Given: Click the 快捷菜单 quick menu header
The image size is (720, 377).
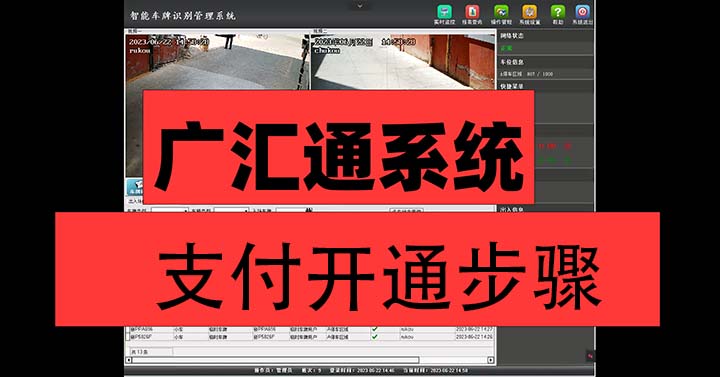Looking at the screenshot, I should [x=512, y=86].
